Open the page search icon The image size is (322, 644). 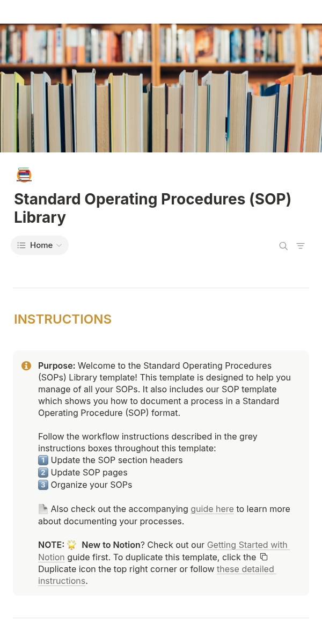(283, 246)
